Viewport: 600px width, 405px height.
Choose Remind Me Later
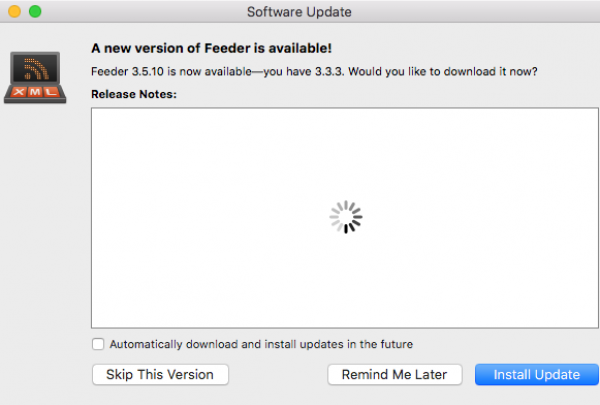395,374
